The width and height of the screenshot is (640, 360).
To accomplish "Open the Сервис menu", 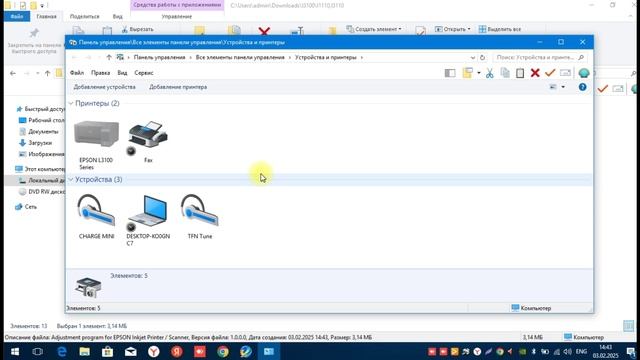I will [x=144, y=73].
